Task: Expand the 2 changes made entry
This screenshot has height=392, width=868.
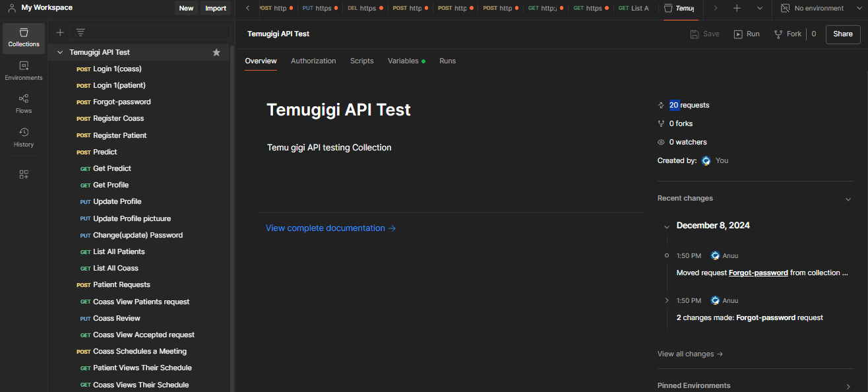Action: click(x=667, y=300)
